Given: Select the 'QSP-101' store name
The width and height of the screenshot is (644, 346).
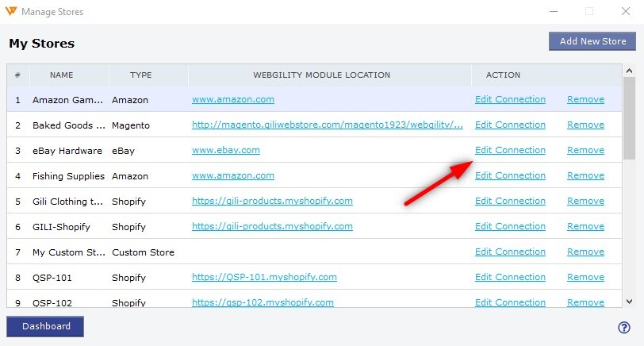Looking at the screenshot, I should (52, 278).
